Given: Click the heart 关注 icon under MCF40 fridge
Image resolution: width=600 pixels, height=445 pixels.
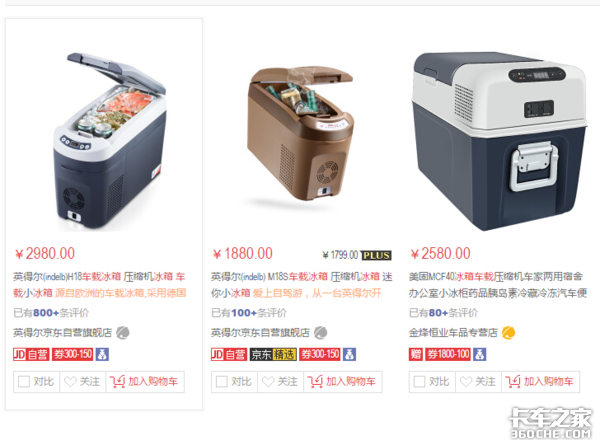Looking at the screenshot, I should (x=466, y=381).
